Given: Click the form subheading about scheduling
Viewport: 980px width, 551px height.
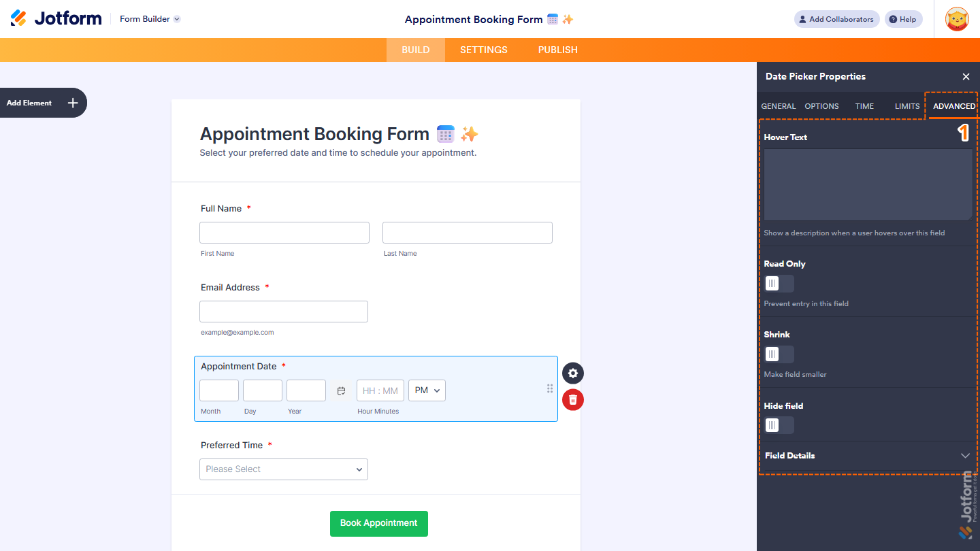Looking at the screenshot, I should tap(338, 153).
